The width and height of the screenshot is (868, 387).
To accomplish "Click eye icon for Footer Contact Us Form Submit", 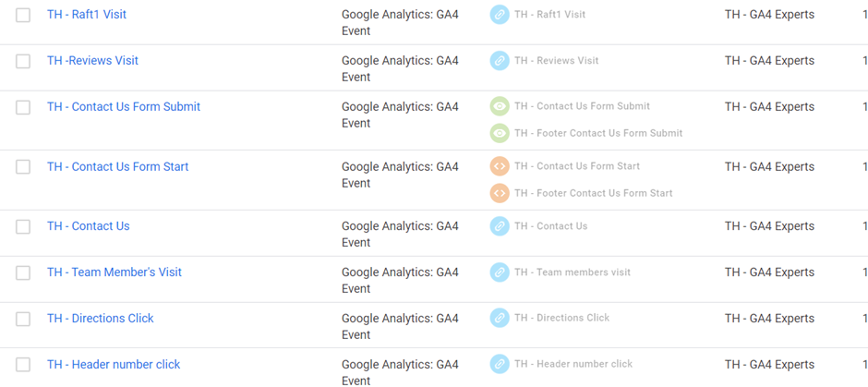I will tap(500, 133).
